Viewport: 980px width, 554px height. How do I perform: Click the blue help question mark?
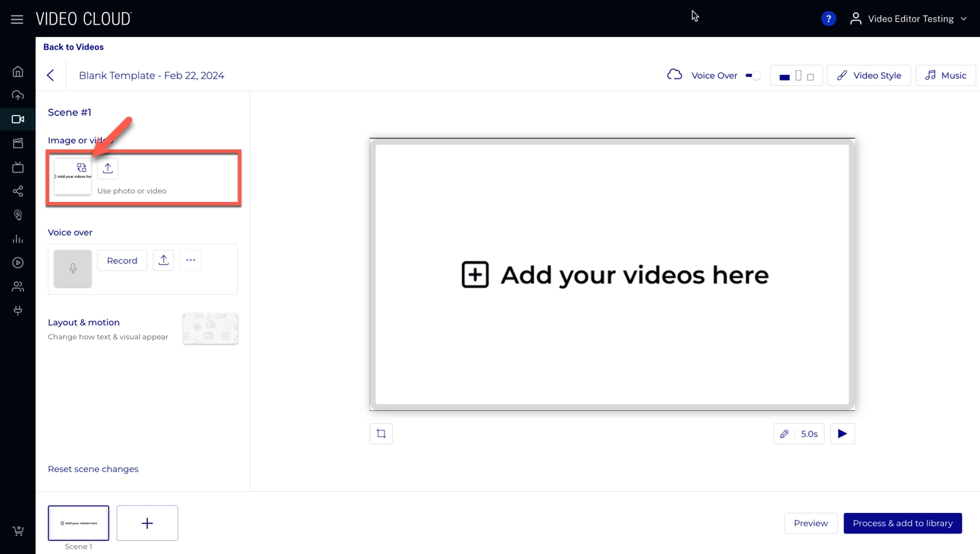point(828,19)
